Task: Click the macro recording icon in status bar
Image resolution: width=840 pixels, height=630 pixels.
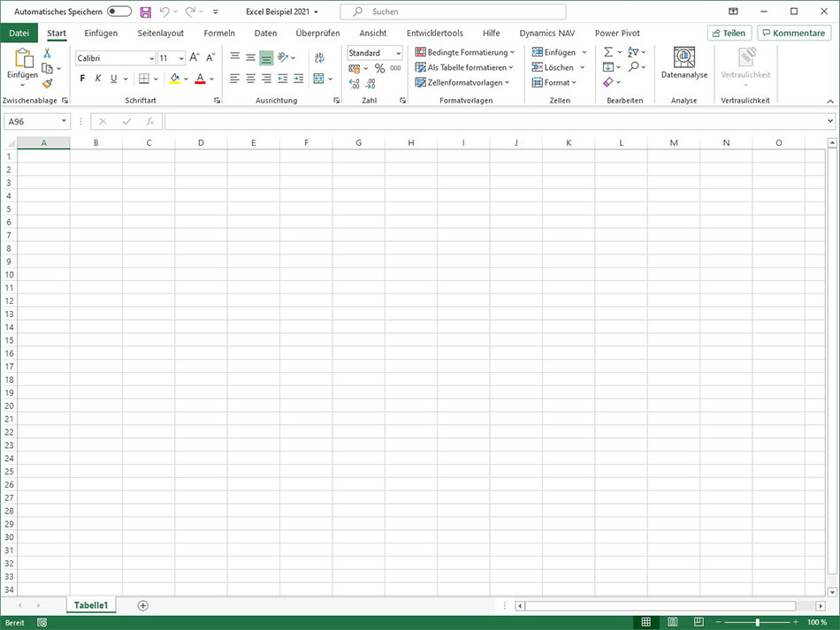Action: tap(42, 623)
